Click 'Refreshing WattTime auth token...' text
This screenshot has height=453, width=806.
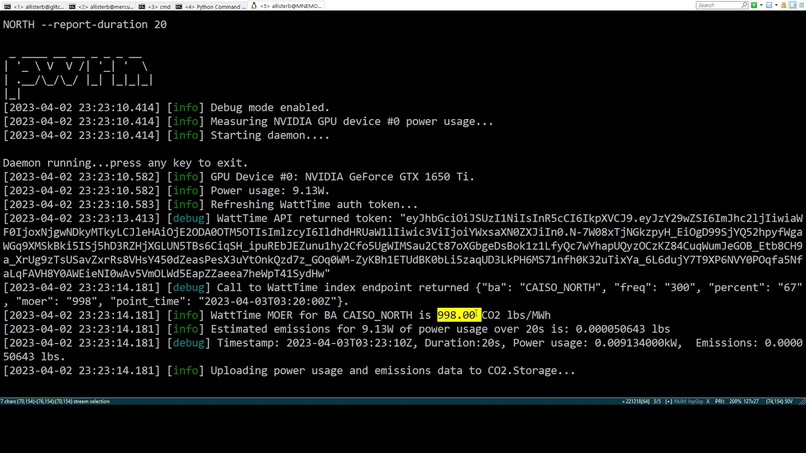[314, 205]
